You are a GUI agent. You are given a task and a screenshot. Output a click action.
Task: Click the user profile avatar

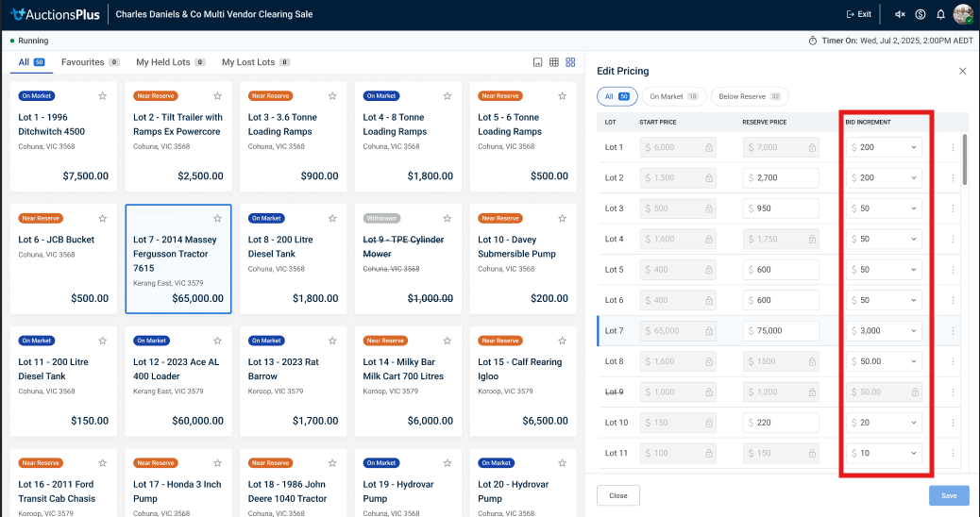click(963, 14)
